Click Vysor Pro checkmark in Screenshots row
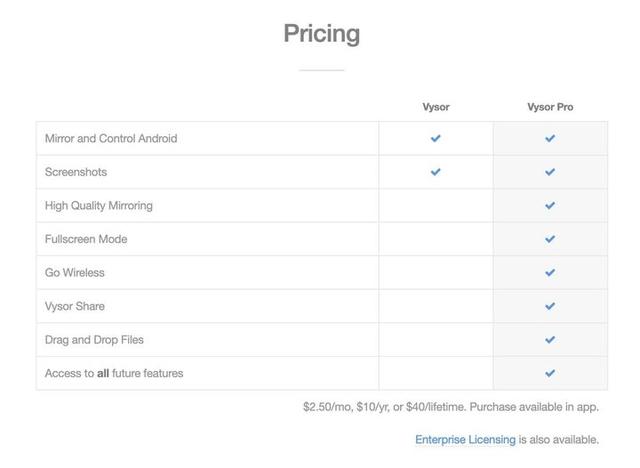The height and width of the screenshot is (468, 640). point(549,172)
